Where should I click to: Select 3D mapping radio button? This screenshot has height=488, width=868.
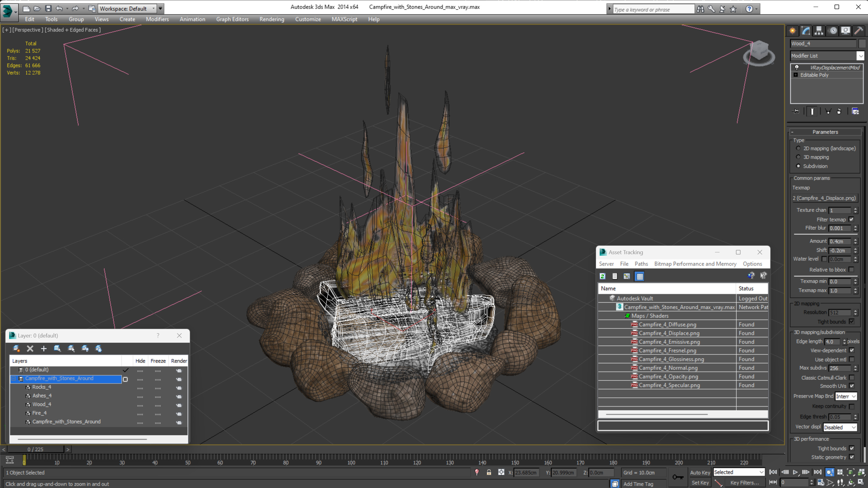click(x=798, y=157)
